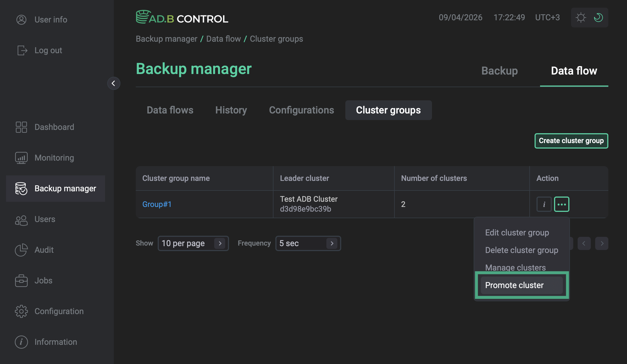Open the Configuration gear icon
The height and width of the screenshot is (364, 627).
tap(21, 311)
